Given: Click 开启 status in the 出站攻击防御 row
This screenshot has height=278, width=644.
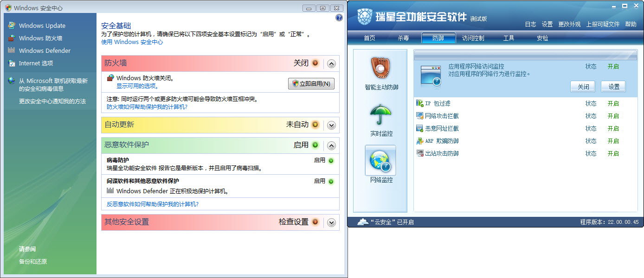Looking at the screenshot, I should [613, 153].
